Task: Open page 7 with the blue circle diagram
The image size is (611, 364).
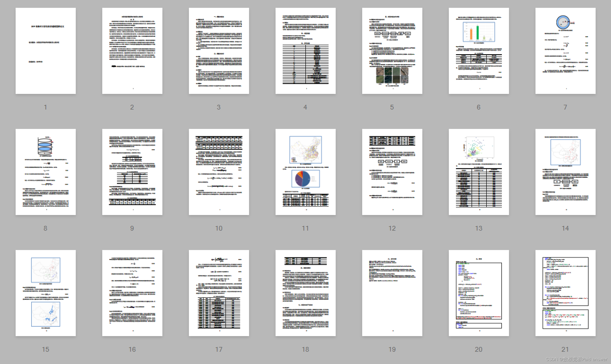Action: pyautogui.click(x=565, y=51)
